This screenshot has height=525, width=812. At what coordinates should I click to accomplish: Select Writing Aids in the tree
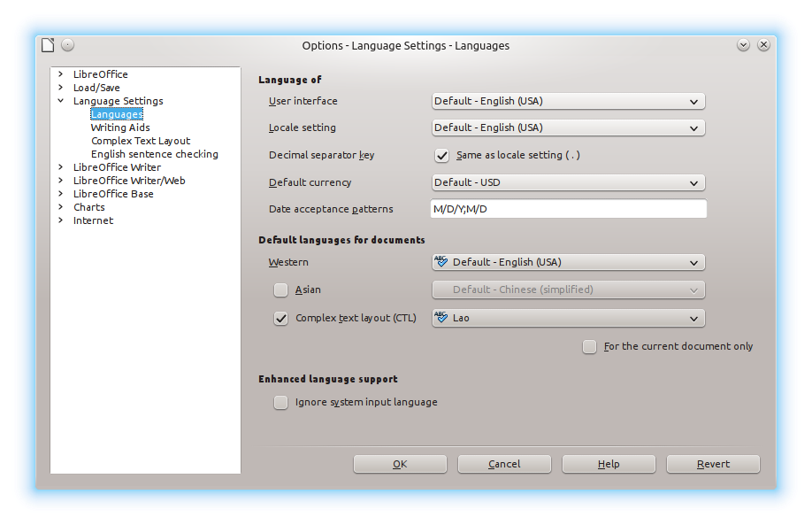coord(120,127)
